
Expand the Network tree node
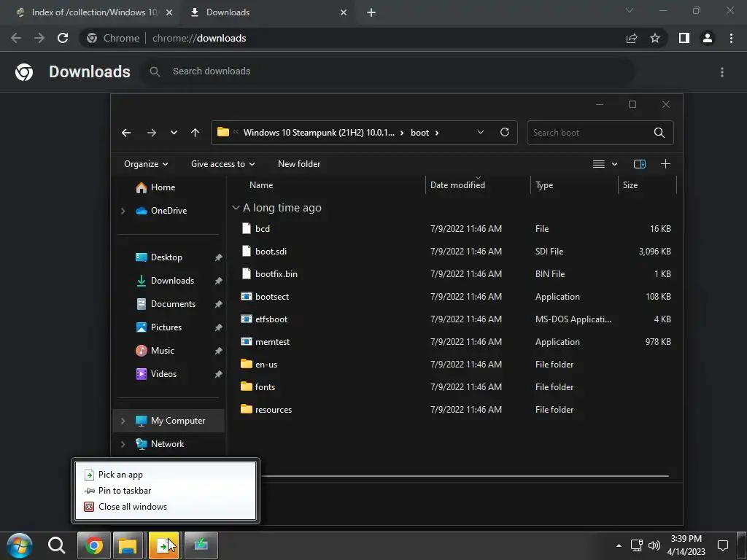point(123,444)
